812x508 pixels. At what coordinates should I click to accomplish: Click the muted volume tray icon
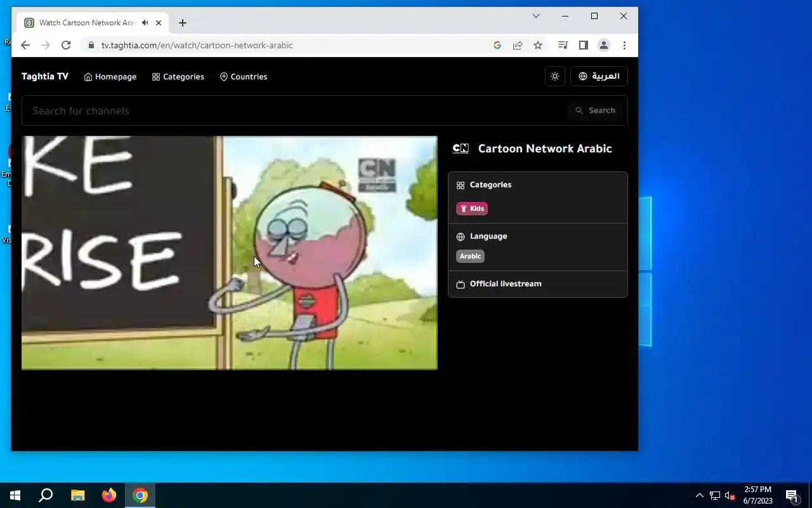(730, 495)
